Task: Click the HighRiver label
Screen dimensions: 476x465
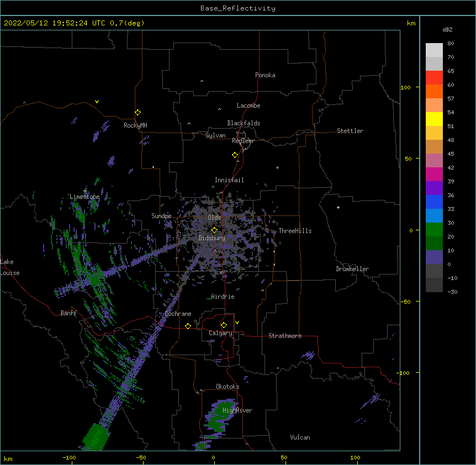Action: click(237, 410)
